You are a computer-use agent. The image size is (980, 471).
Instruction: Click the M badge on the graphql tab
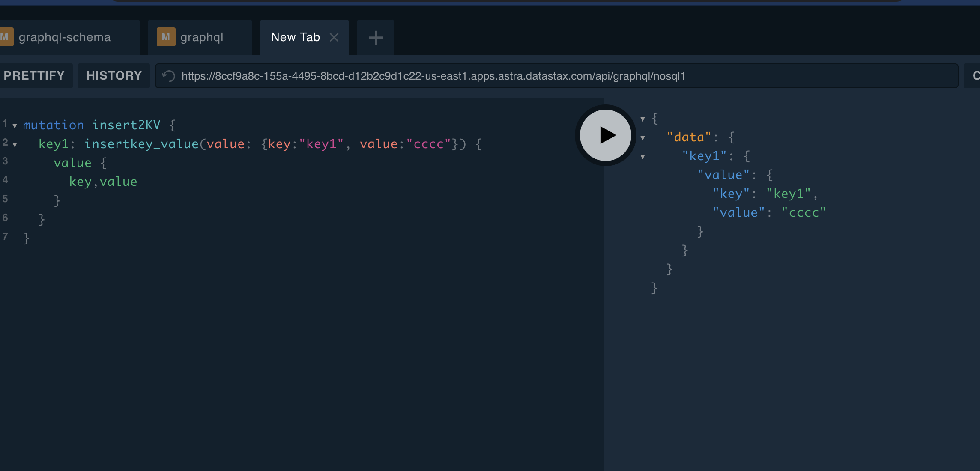pyautogui.click(x=167, y=37)
